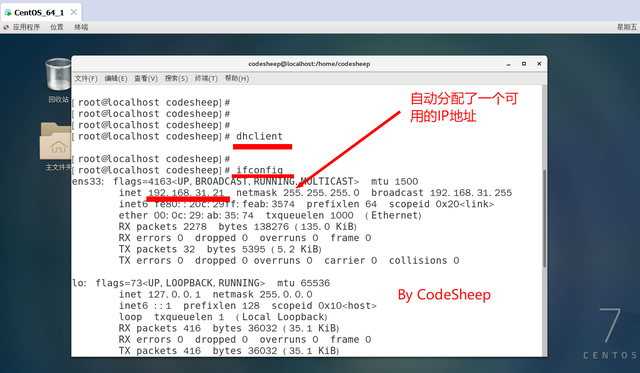Open the 终端 menu in top panel
The width and height of the screenshot is (640, 373).
pos(81,27)
